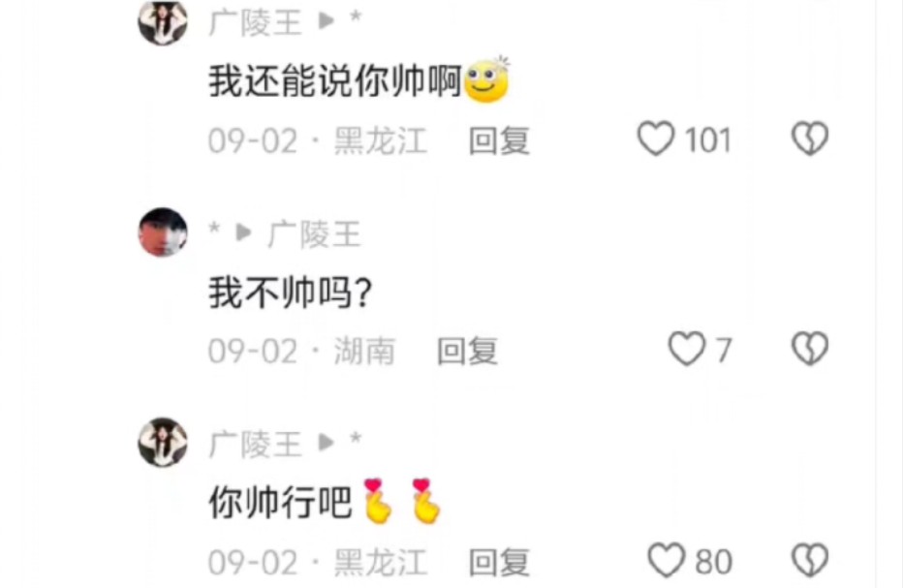Reply to the '我不帅吗?' comment
903x588 pixels.
tap(467, 351)
